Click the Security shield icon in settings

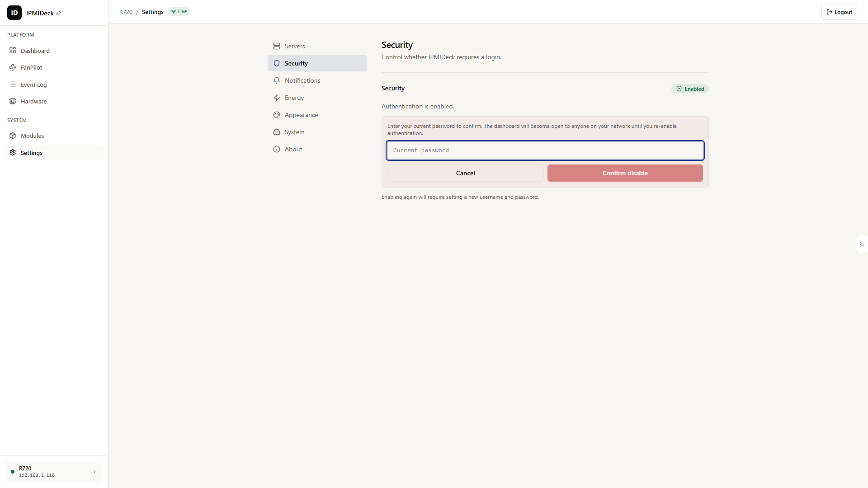277,63
